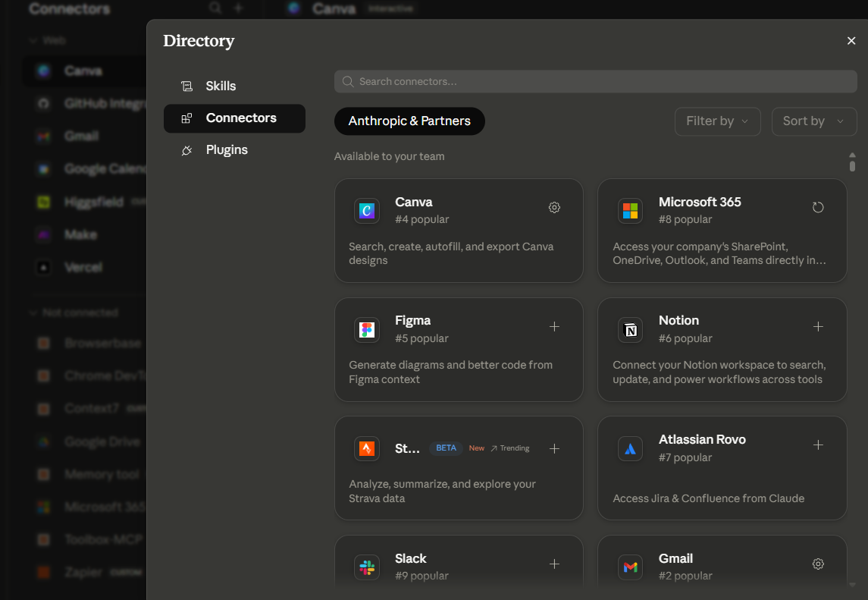Click the scrollbar down arrow in connector list
Image resolution: width=868 pixels, height=600 pixels.
point(853,585)
